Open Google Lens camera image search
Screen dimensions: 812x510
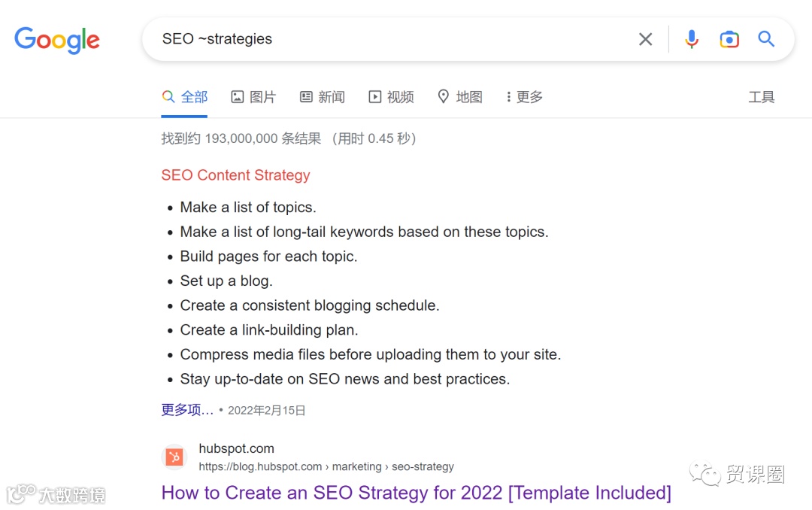pyautogui.click(x=729, y=39)
